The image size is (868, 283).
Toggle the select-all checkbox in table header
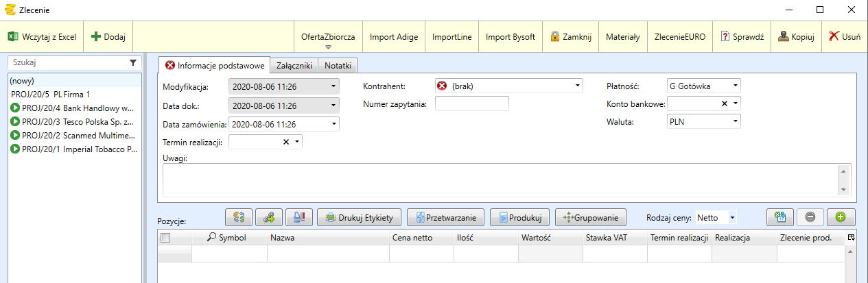point(165,238)
